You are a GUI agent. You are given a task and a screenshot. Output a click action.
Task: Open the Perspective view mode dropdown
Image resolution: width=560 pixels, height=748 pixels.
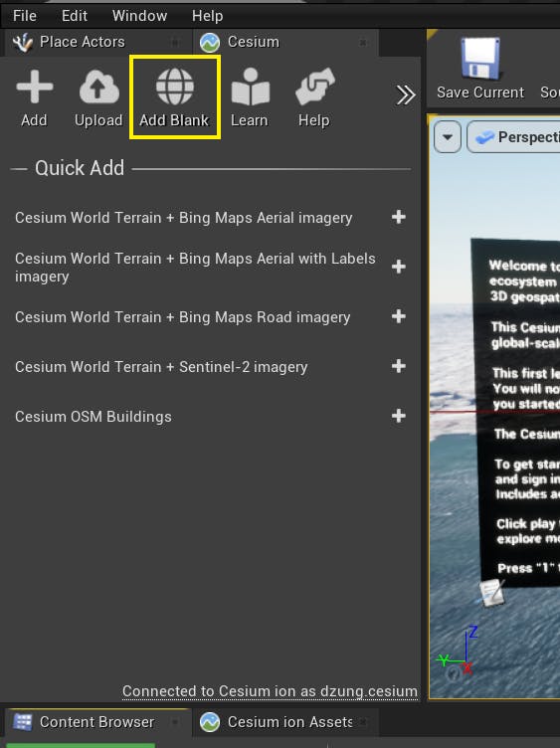point(514,137)
